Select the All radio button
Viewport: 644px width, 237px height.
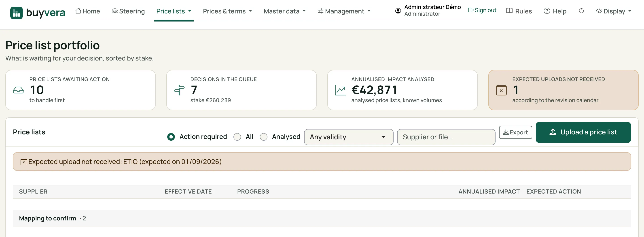pos(237,137)
